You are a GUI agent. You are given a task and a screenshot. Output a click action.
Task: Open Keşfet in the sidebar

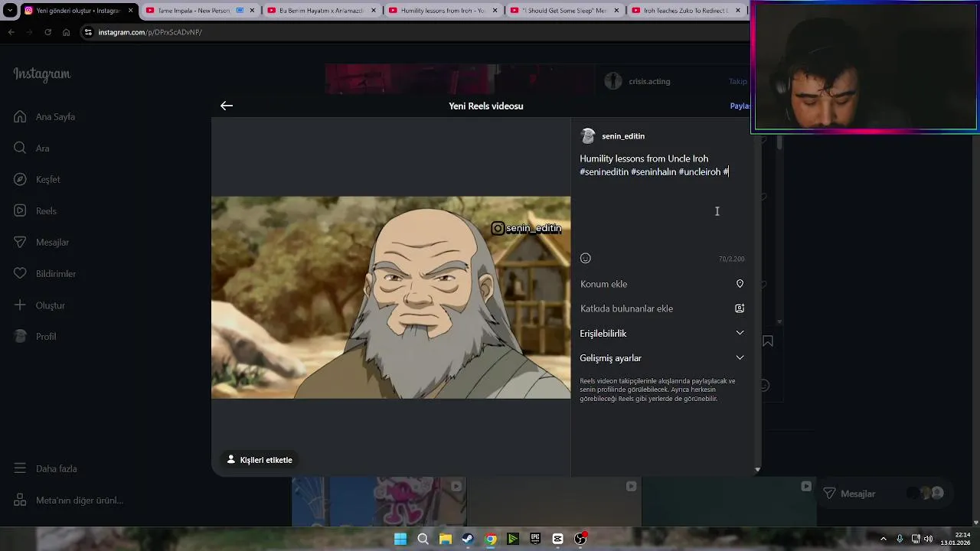pyautogui.click(x=37, y=180)
